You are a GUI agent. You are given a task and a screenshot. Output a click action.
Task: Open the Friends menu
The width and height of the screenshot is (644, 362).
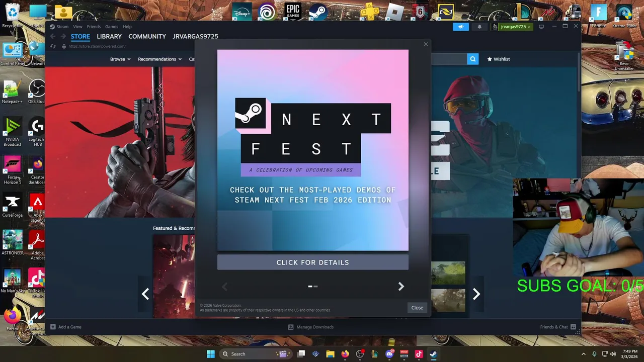tap(94, 27)
